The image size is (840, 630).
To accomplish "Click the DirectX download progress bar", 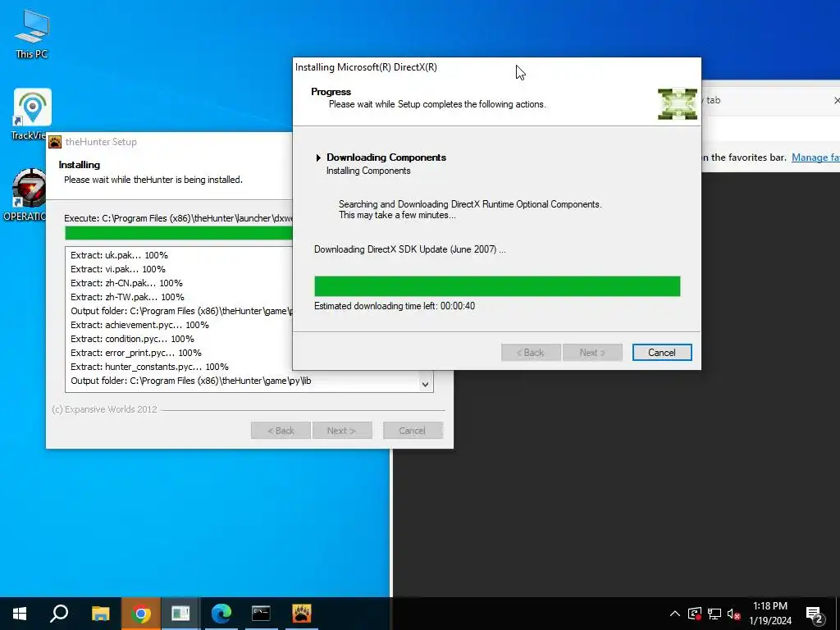I will 497,286.
